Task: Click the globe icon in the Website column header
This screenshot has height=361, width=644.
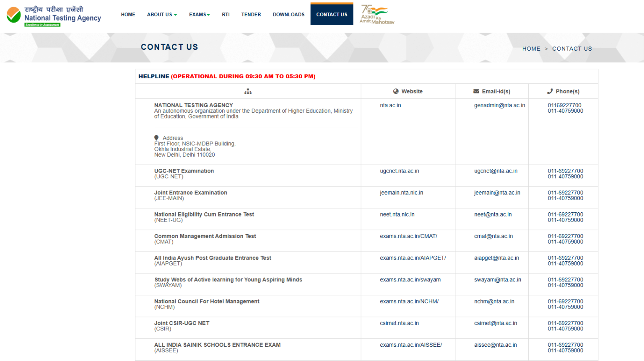Action: tap(396, 91)
